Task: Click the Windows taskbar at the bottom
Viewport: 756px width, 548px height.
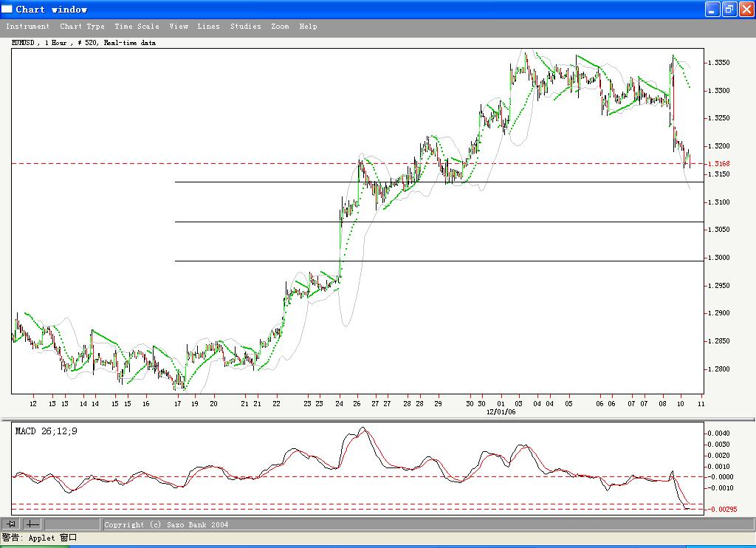Action: (x=378, y=544)
